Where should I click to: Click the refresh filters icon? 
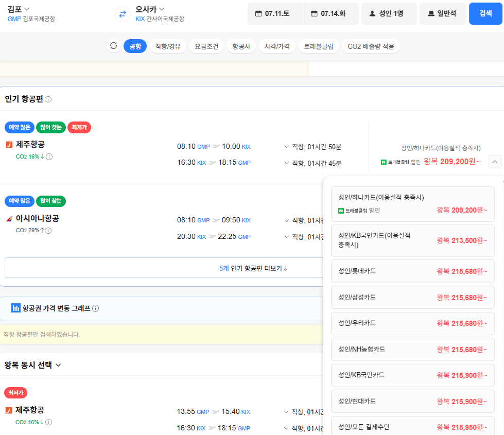(113, 46)
